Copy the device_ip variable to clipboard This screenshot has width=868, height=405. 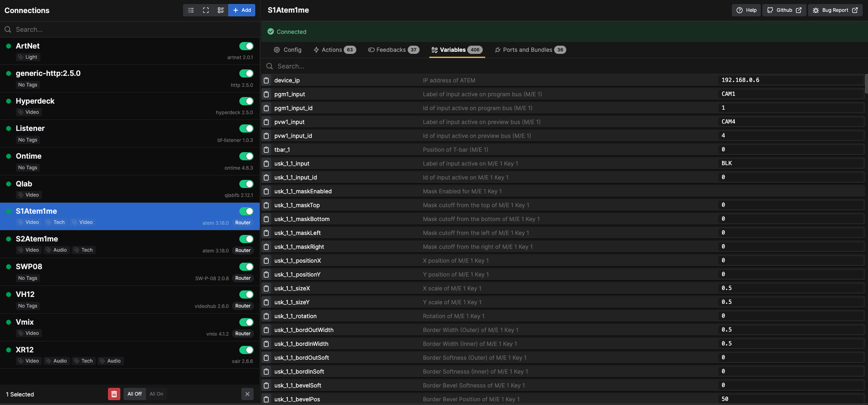click(x=266, y=80)
